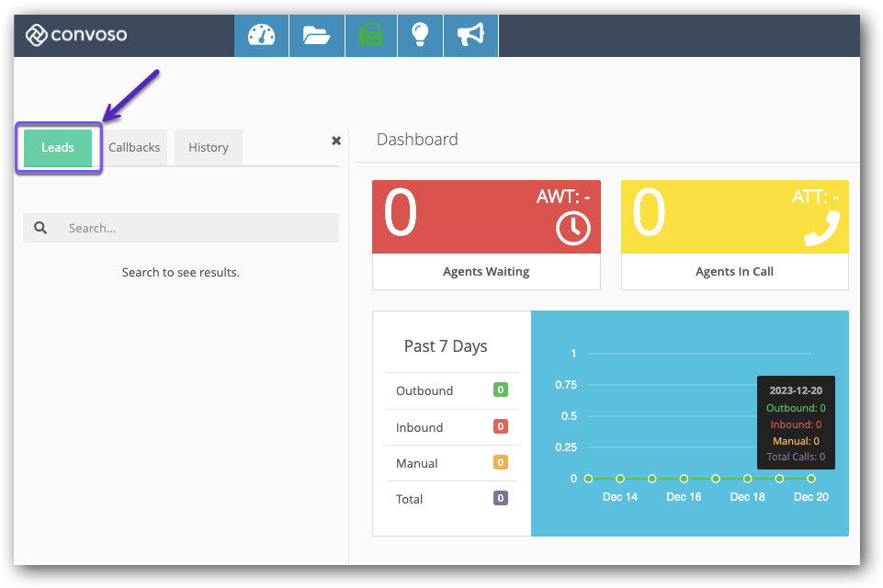Click the lightbulb icon in toolbar
883x588 pixels.
click(x=420, y=36)
